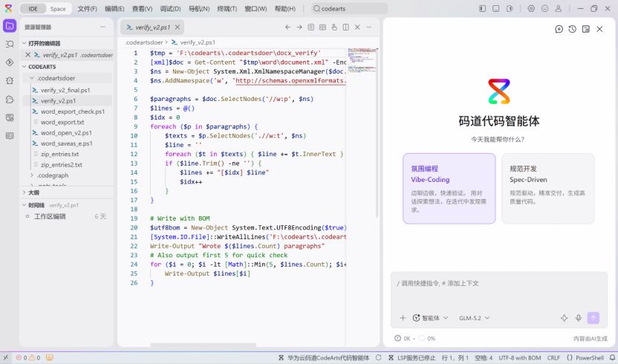618x364 pixels.
Task: Click the navigate forward arrow in editor toolbar
Action: tap(299, 27)
